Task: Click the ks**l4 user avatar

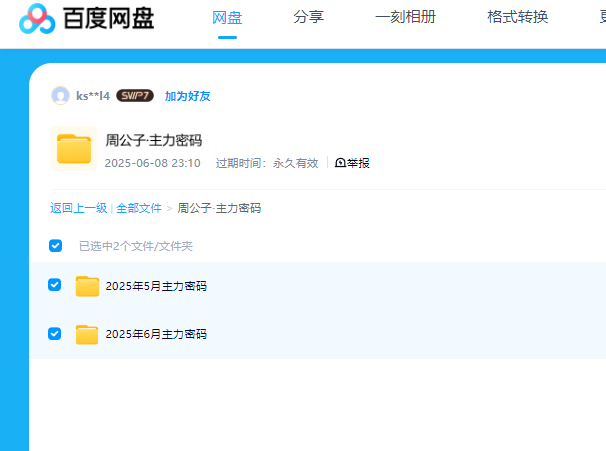Action: [x=60, y=96]
